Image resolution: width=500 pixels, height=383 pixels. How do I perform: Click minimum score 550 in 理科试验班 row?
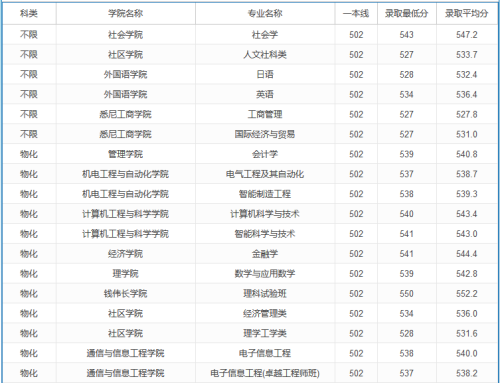(x=406, y=294)
